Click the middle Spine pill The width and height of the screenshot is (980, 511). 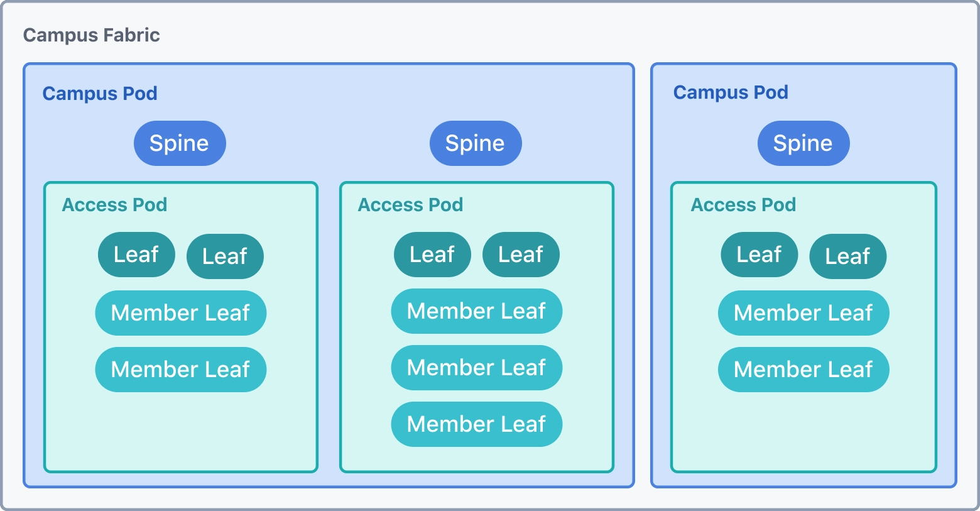[476, 143]
